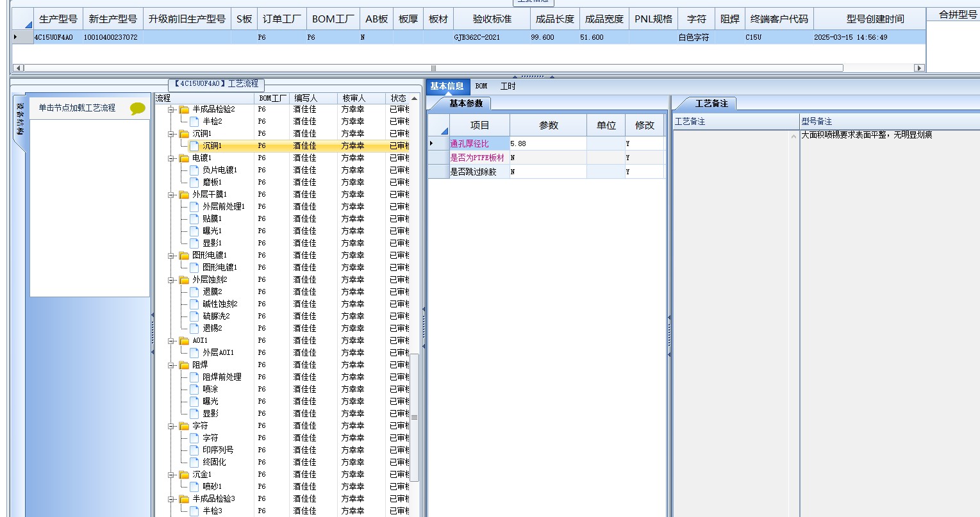Click the yellow-green chat bubble icon
The image size is (980, 517).
point(138,108)
